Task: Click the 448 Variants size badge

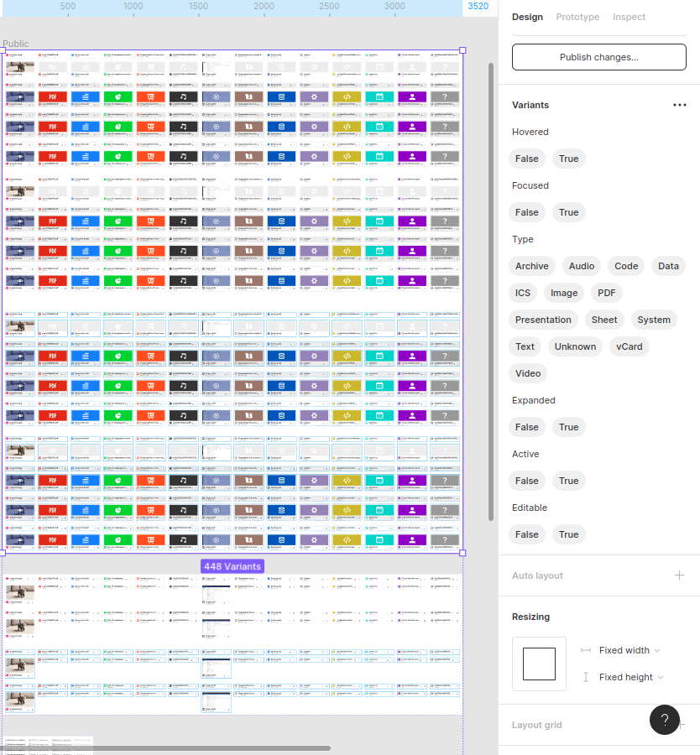Action: point(232,566)
